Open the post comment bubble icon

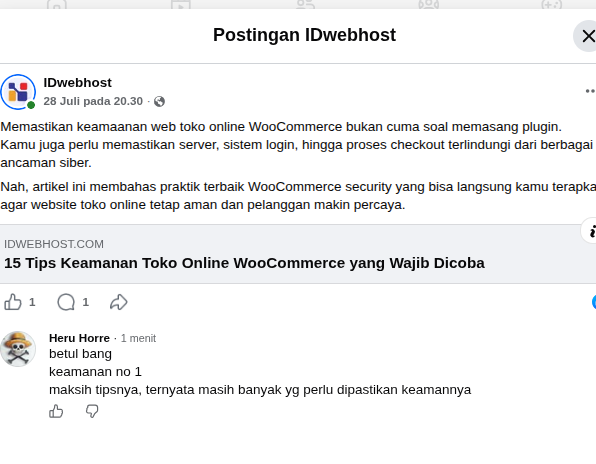pyautogui.click(x=66, y=302)
